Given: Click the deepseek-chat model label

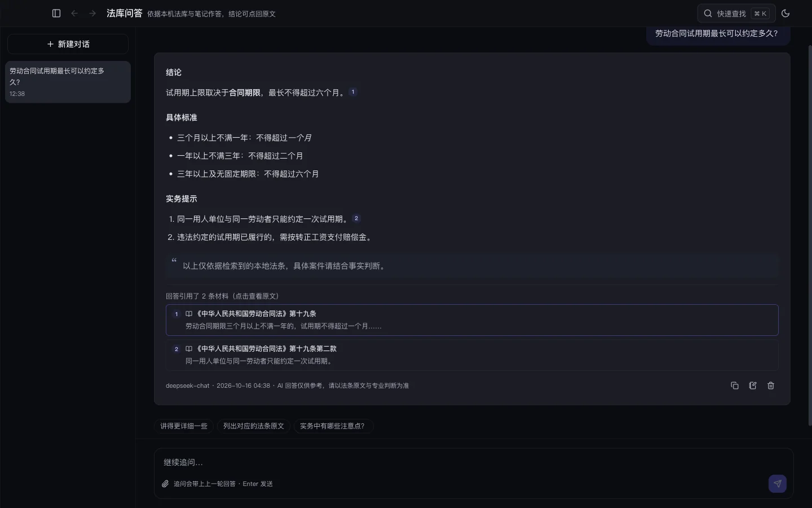Looking at the screenshot, I should pyautogui.click(x=187, y=386).
